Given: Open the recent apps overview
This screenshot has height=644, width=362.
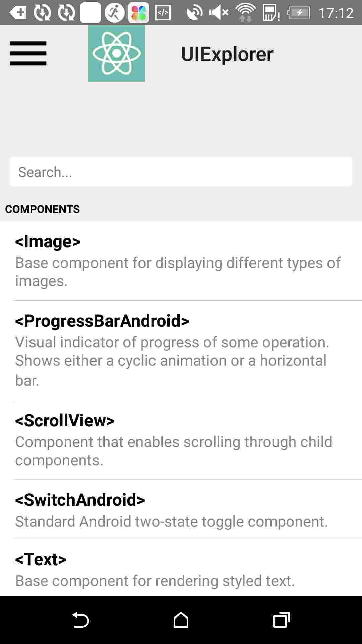Looking at the screenshot, I should 281,620.
